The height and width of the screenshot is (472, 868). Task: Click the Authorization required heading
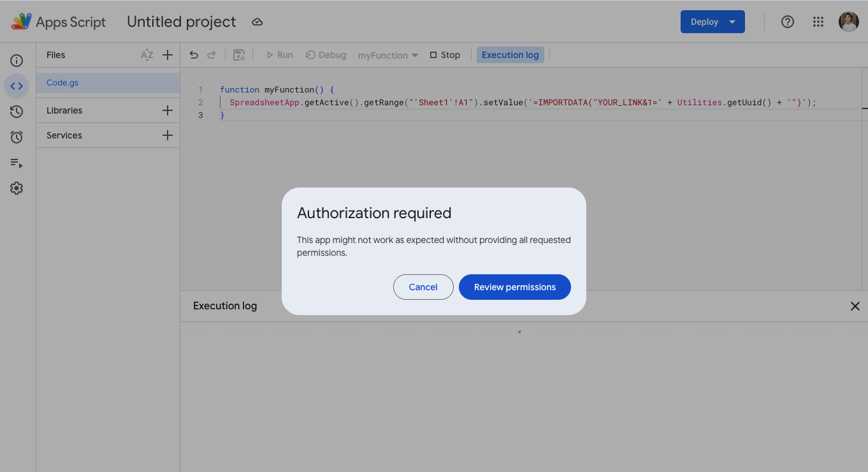[x=374, y=213]
